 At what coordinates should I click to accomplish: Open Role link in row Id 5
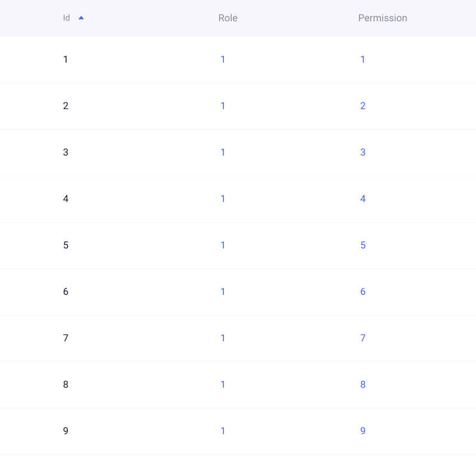click(223, 245)
